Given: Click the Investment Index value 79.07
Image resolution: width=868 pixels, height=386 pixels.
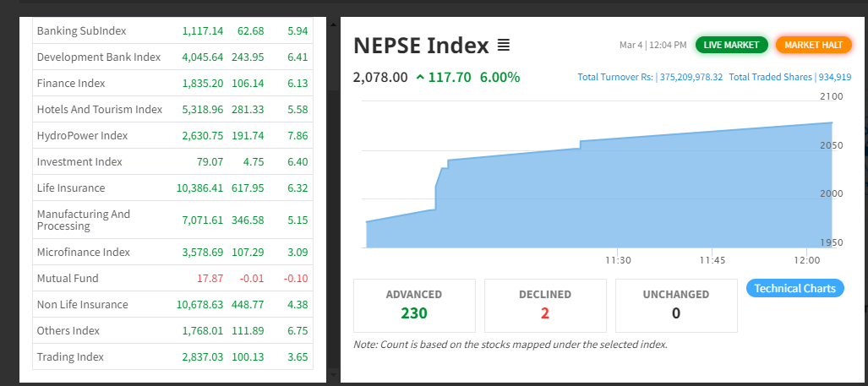Looking at the screenshot, I should (x=210, y=162).
